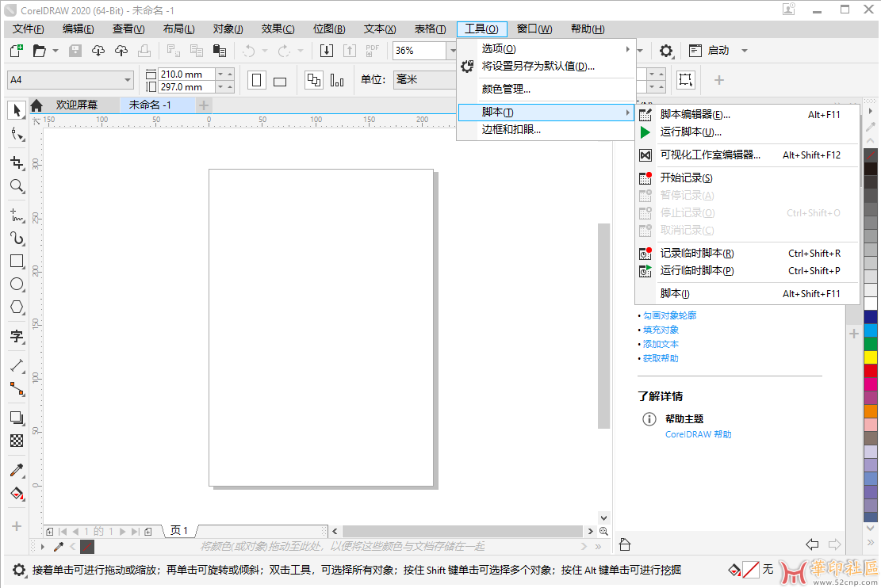Image resolution: width=881 pixels, height=588 pixels.
Task: Select the Ellipse tool
Action: coord(17,284)
